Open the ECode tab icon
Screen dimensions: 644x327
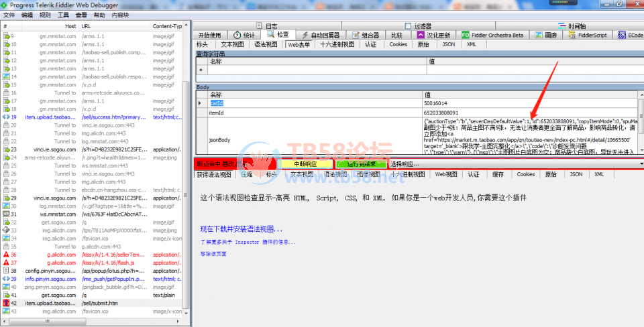621,36
